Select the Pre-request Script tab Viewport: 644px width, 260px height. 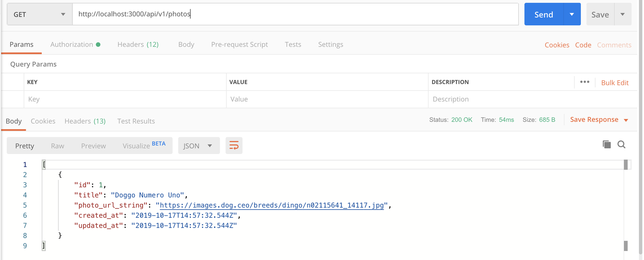point(239,45)
